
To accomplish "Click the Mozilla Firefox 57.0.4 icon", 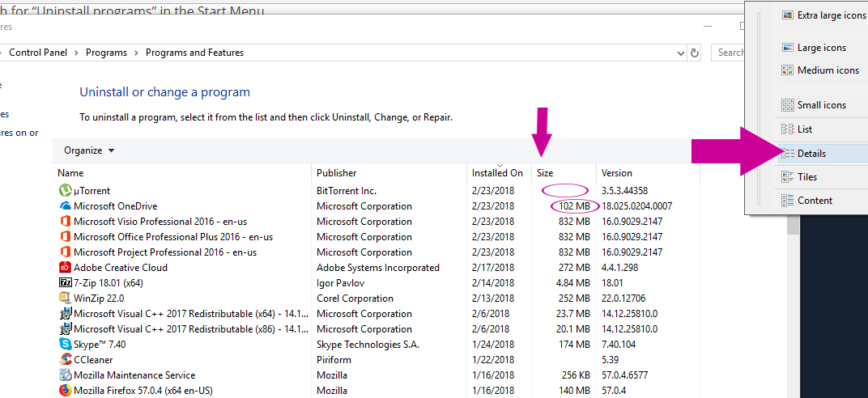I will click(x=66, y=390).
